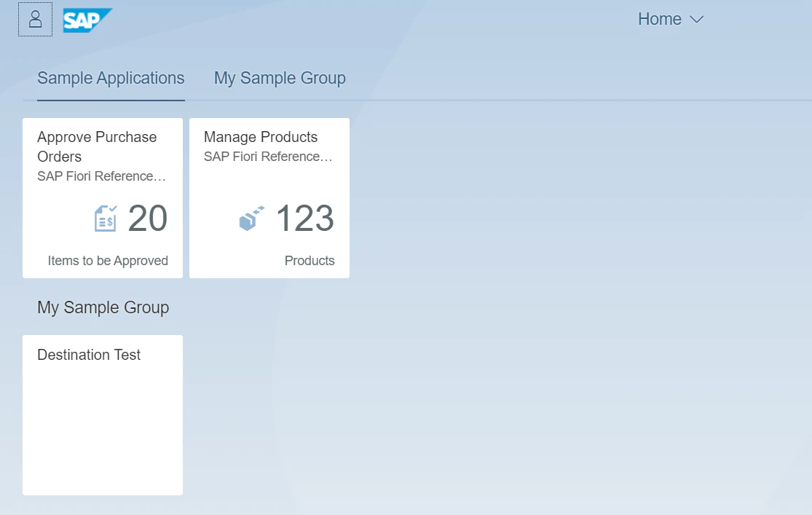Screen dimensions: 812x515
Task: Click the Approve tile's SAP Fiori Reference subtitle
Action: coord(101,176)
